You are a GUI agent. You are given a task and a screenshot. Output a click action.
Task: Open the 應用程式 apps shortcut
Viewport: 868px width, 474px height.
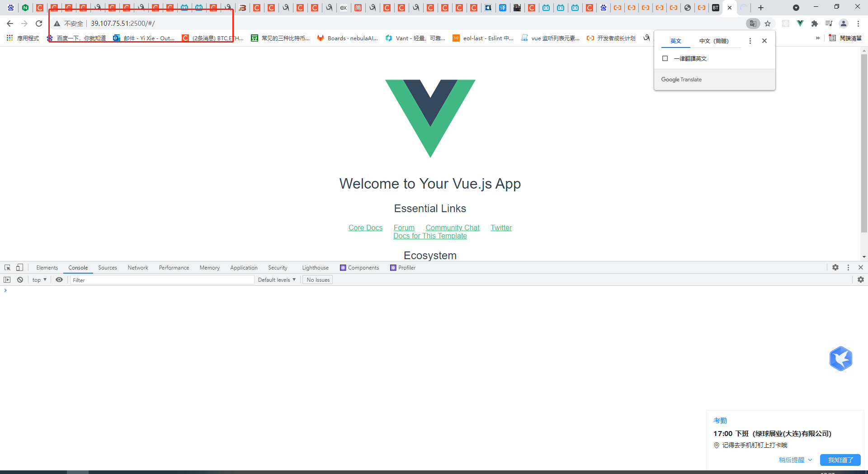click(x=23, y=38)
